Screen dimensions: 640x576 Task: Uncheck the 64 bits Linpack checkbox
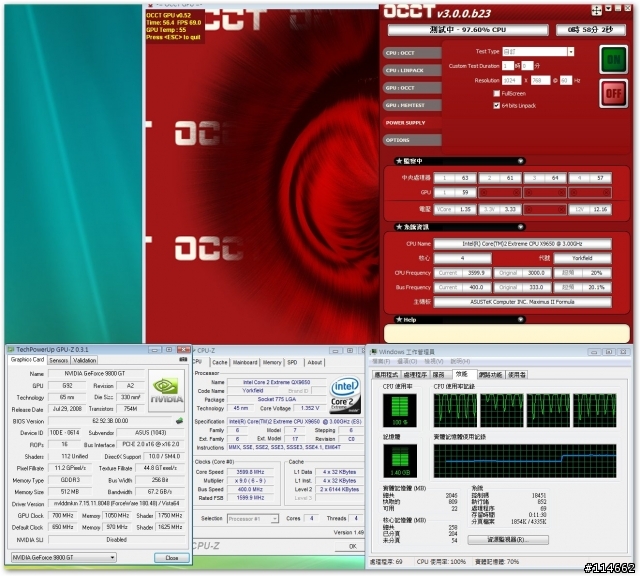496,106
